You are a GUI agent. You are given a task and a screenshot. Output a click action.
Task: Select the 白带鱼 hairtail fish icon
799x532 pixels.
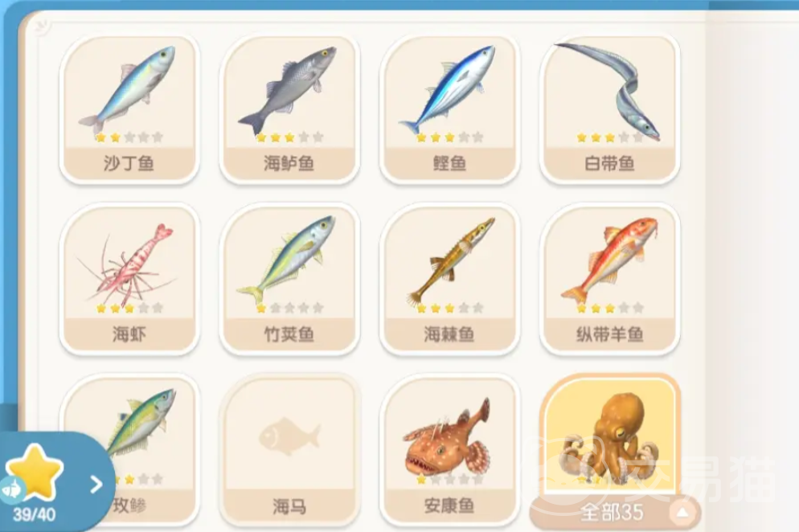click(x=609, y=108)
